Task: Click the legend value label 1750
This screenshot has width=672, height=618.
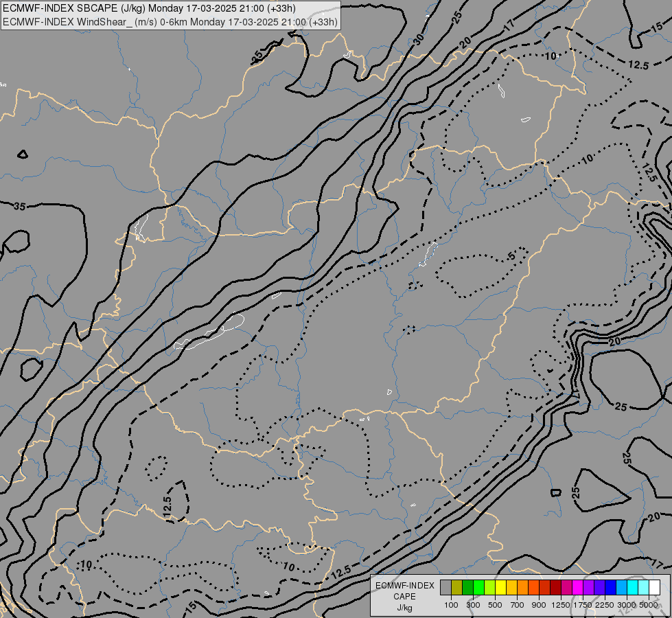Action: coord(583,605)
